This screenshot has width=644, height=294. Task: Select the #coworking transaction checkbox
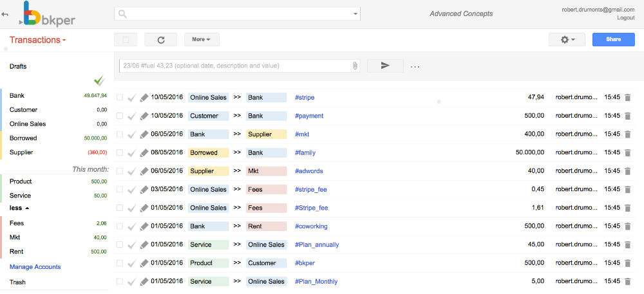coord(120,226)
